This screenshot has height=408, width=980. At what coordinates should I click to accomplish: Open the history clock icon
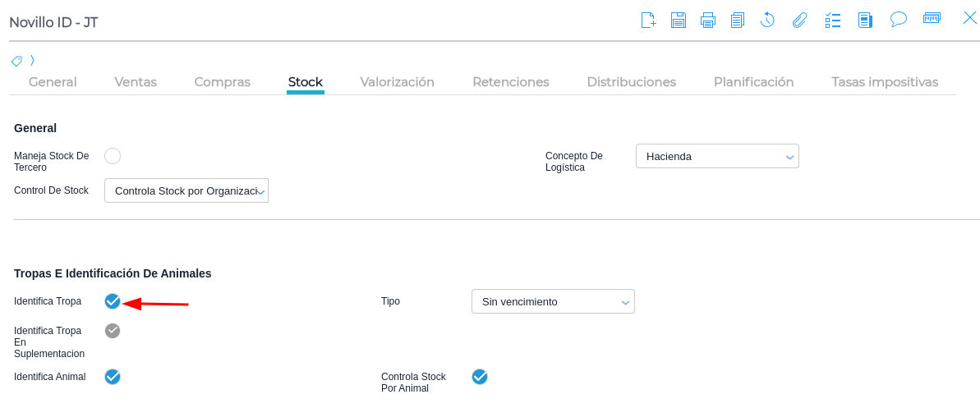[x=767, y=20]
